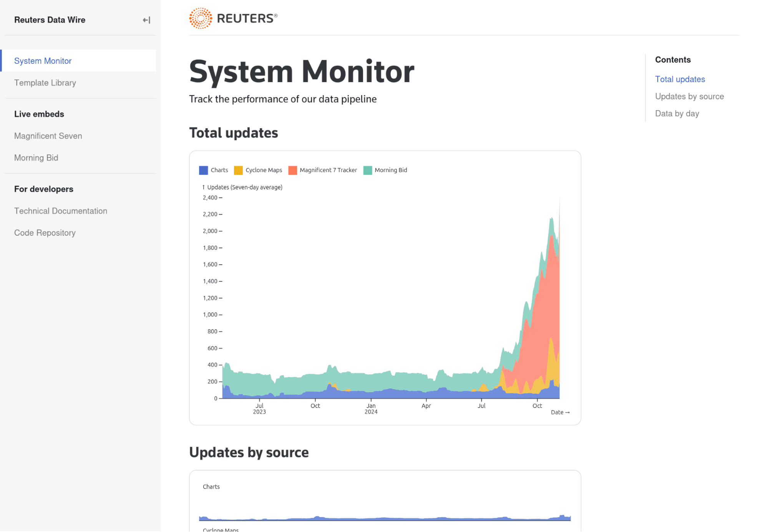The height and width of the screenshot is (532, 768).
Task: Jump to Total updates via Contents
Action: click(x=680, y=79)
